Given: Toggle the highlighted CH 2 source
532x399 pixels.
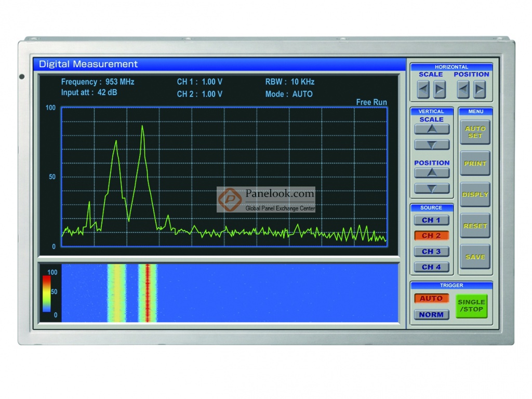Looking at the screenshot, I should pos(431,236).
